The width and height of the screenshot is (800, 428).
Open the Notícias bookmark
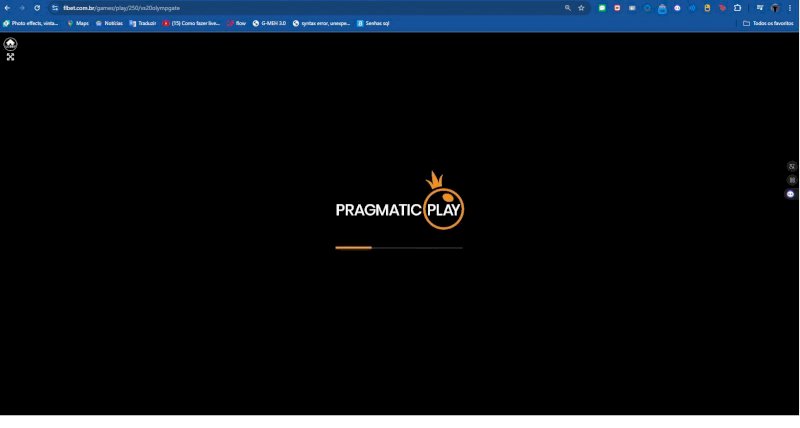(x=109, y=23)
